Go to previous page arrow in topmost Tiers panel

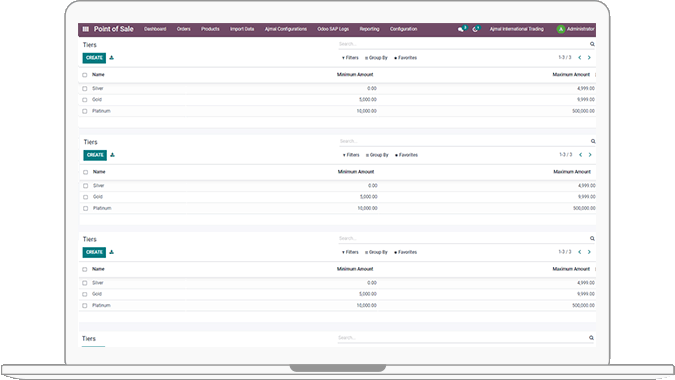coord(580,58)
